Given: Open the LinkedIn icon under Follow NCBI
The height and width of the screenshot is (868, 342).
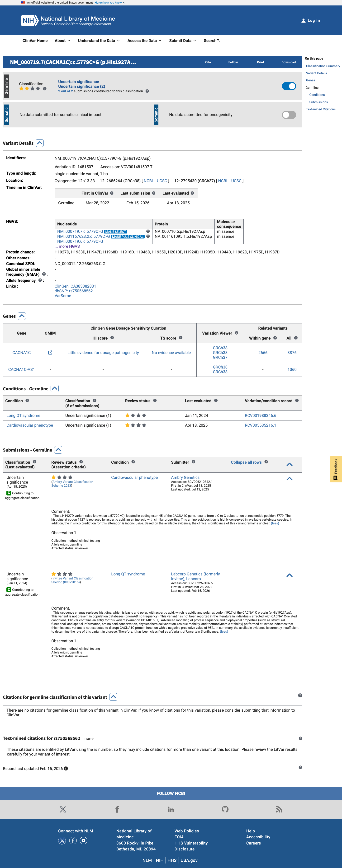Looking at the screenshot, I should point(171,809).
